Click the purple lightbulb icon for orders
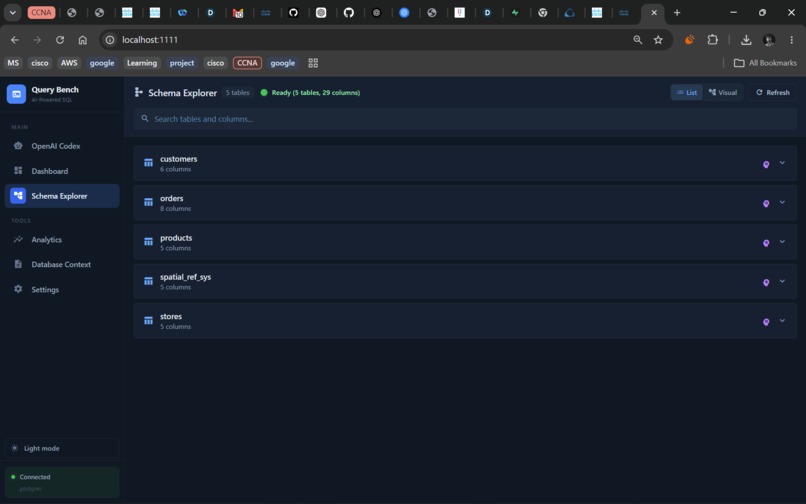The height and width of the screenshot is (504, 806). click(766, 204)
